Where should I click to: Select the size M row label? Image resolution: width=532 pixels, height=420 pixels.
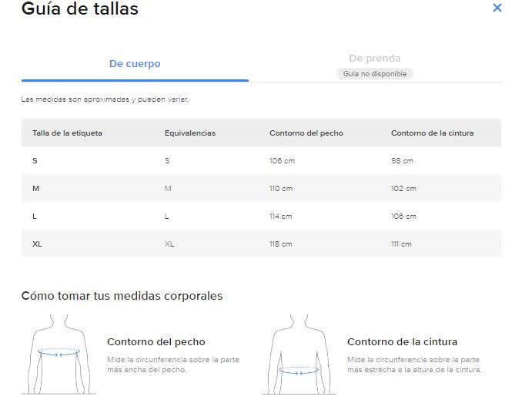pos(35,189)
